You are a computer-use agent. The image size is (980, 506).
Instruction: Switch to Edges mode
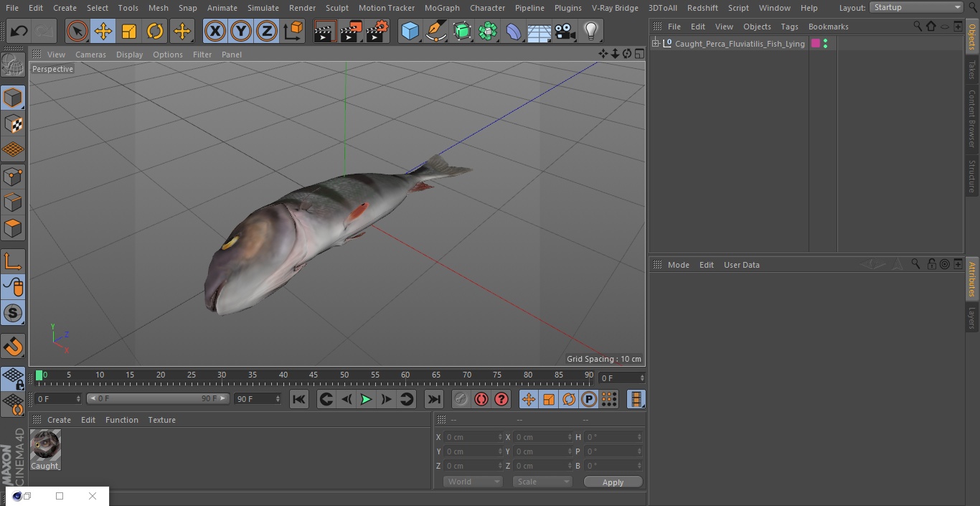(x=13, y=202)
